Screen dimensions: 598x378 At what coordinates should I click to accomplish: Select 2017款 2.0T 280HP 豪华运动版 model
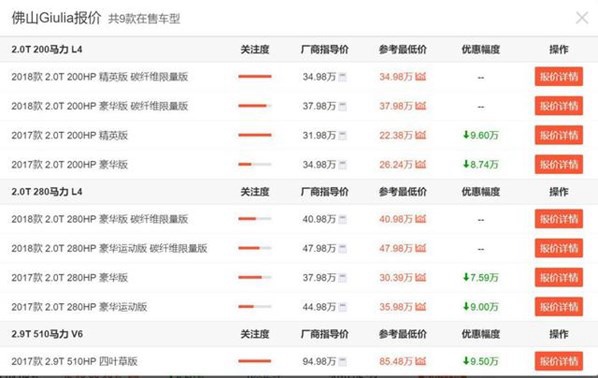(79, 307)
